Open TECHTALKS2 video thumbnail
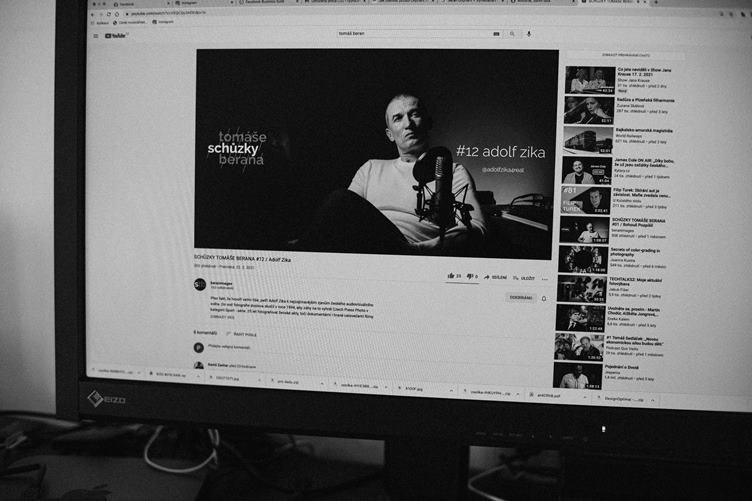The image size is (752, 501). tap(582, 289)
